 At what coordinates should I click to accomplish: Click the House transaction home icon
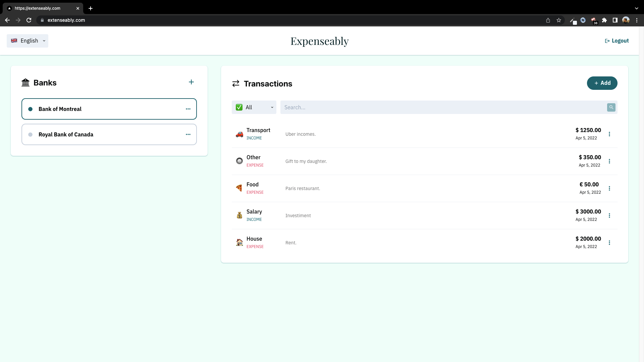pos(239,242)
